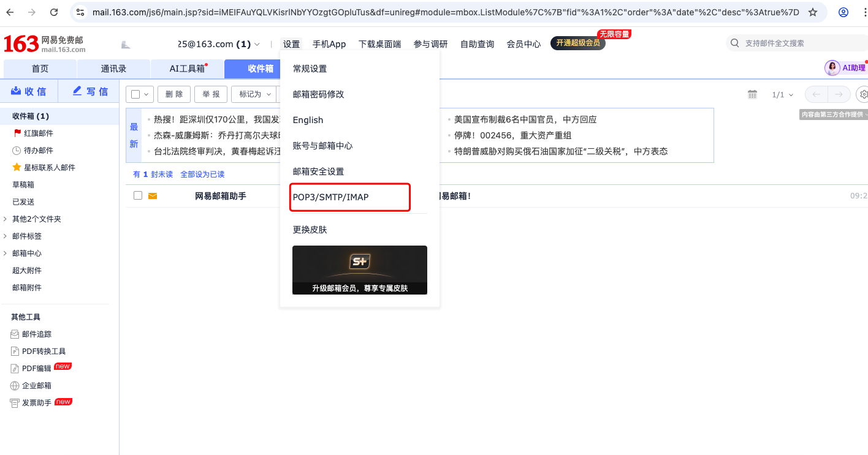Click the 升级邮箱会员 skin promo banner
The height and width of the screenshot is (455, 868).
pyautogui.click(x=360, y=270)
